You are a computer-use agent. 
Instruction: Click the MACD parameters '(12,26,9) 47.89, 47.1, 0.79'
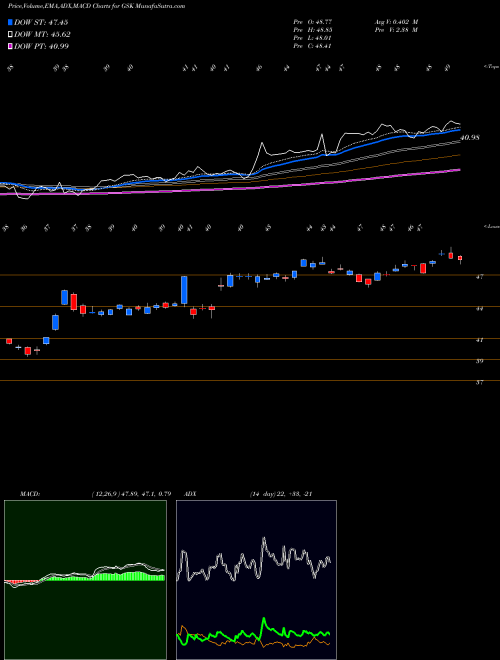(131, 494)
